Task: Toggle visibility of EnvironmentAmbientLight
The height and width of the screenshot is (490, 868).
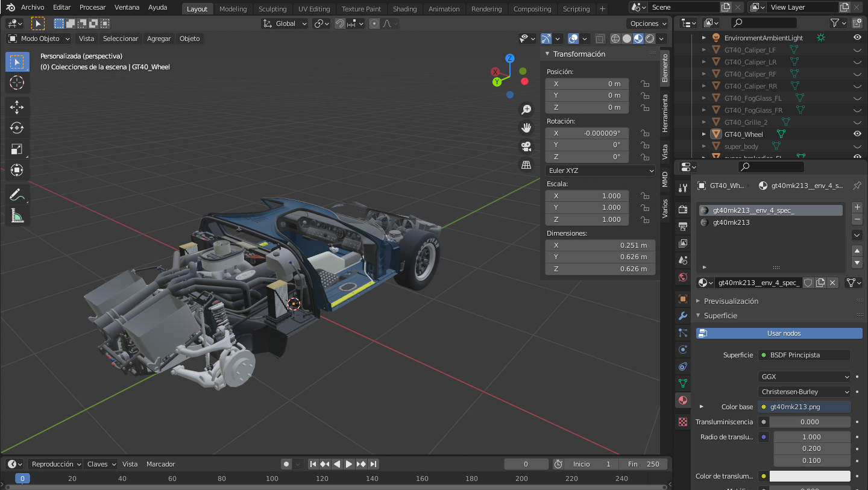Action: click(x=857, y=37)
